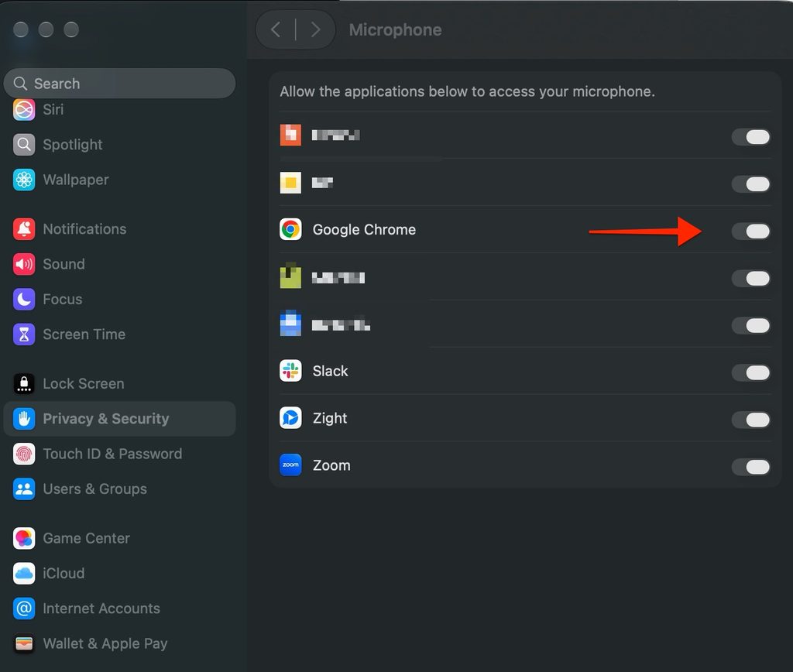Click the Google Chrome label
The image size is (793, 672).
pyautogui.click(x=364, y=230)
